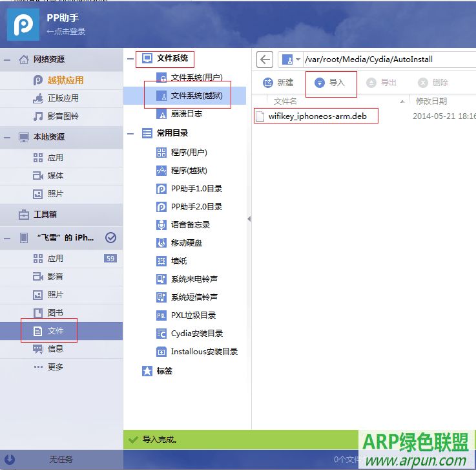The height and width of the screenshot is (470, 476).
Task: Click the 文件系统 heading
Action: (x=172, y=58)
